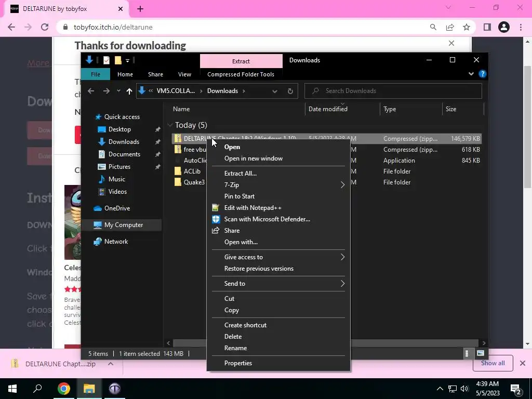532x399 pixels.
Task: Open the Compressed Folder Tools tab
Action: tap(241, 74)
